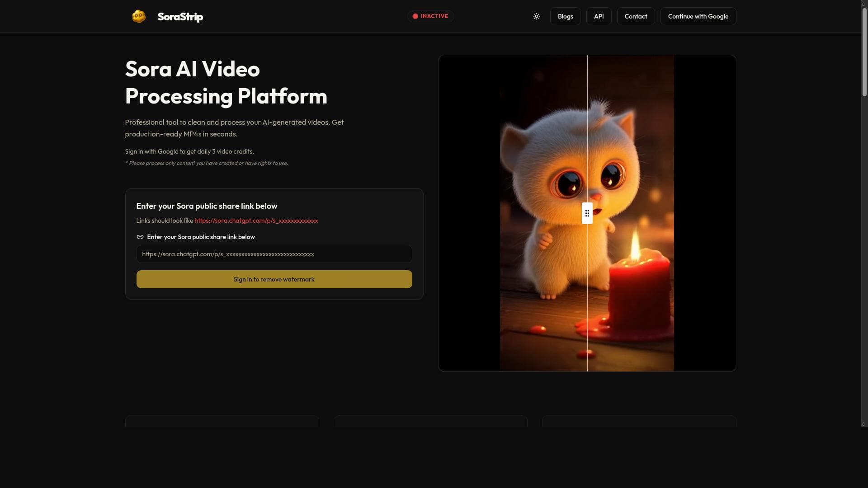This screenshot has height=488, width=868.
Task: Click the 'Sora AI Video Processing Platform' heading
Action: point(226,82)
